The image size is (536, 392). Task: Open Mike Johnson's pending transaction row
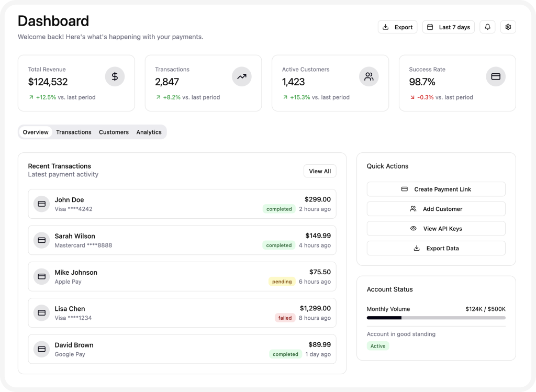point(182,277)
